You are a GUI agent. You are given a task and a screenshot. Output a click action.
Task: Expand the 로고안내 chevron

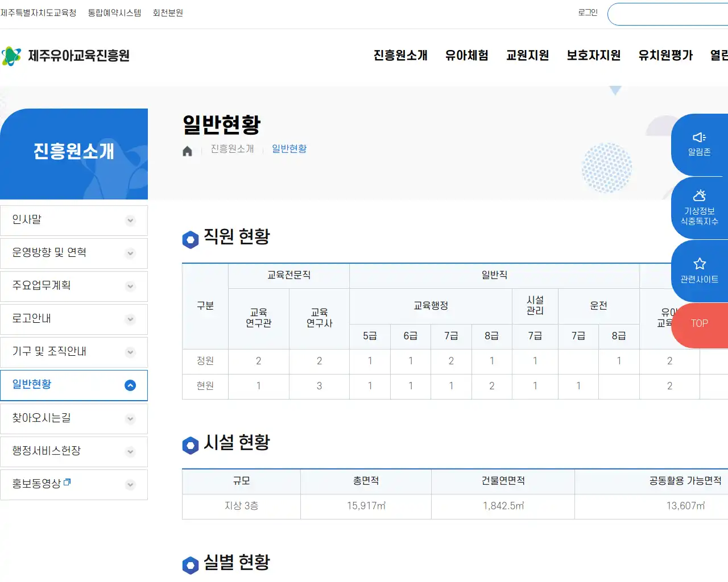point(130,319)
